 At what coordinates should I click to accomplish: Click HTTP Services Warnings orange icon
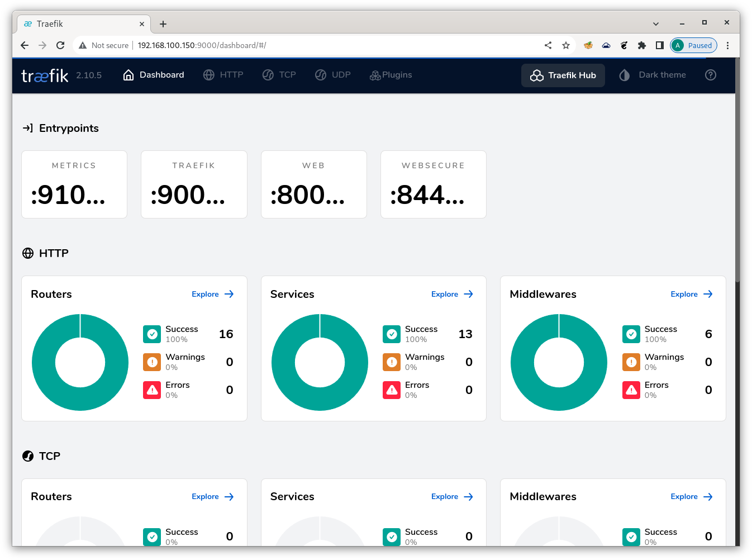tap(392, 362)
